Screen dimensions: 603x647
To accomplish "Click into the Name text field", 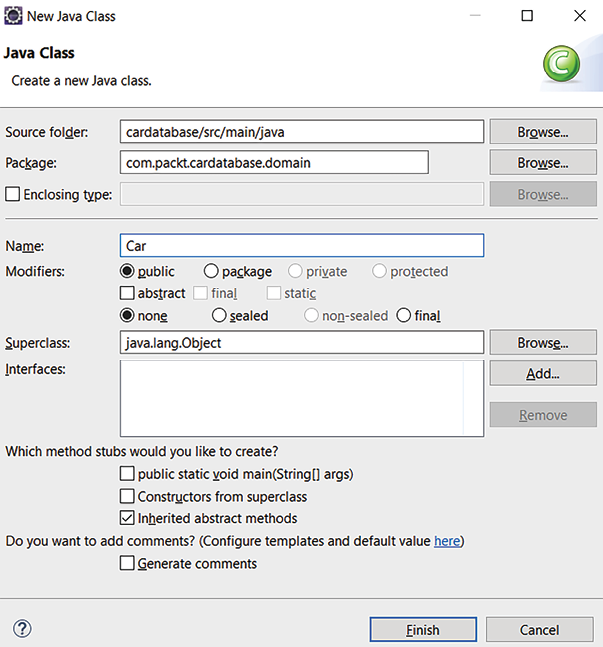I will point(301,245).
